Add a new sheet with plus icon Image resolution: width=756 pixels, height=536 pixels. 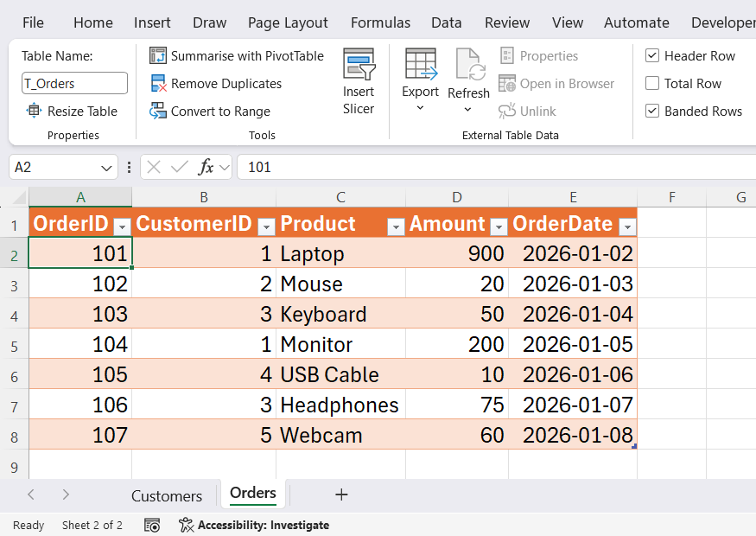click(341, 495)
